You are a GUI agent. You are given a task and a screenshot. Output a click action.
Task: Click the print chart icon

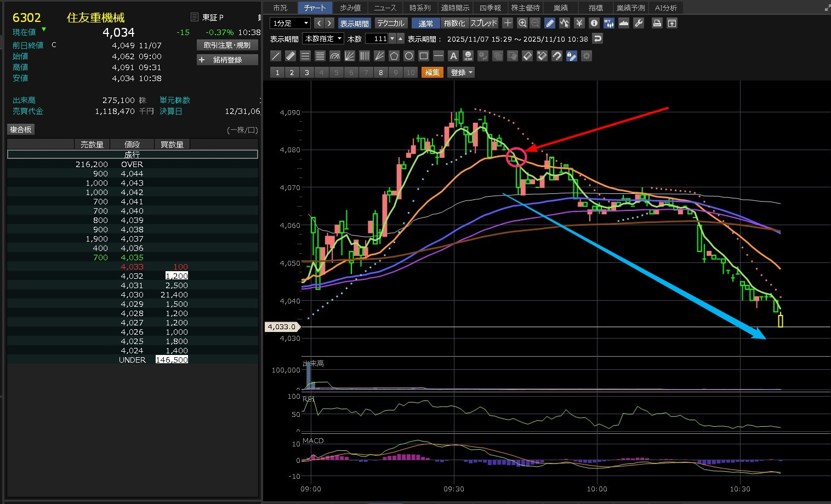tap(657, 23)
